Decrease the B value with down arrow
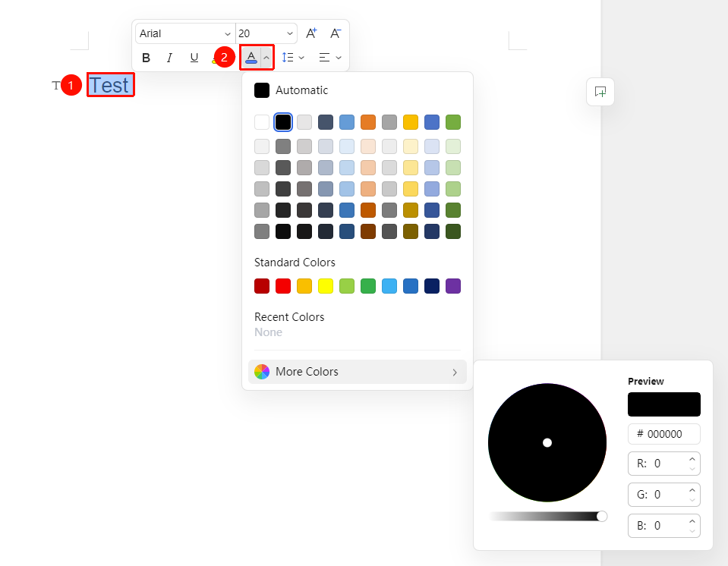This screenshot has width=728, height=566. pos(692,531)
